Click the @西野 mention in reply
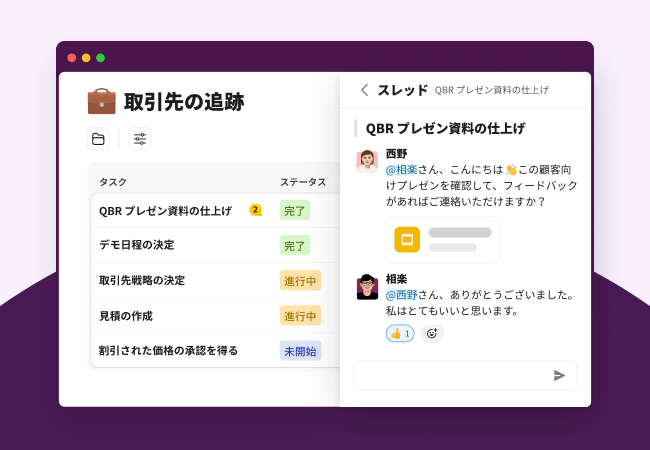Viewport: 650px width, 450px height. [x=401, y=295]
